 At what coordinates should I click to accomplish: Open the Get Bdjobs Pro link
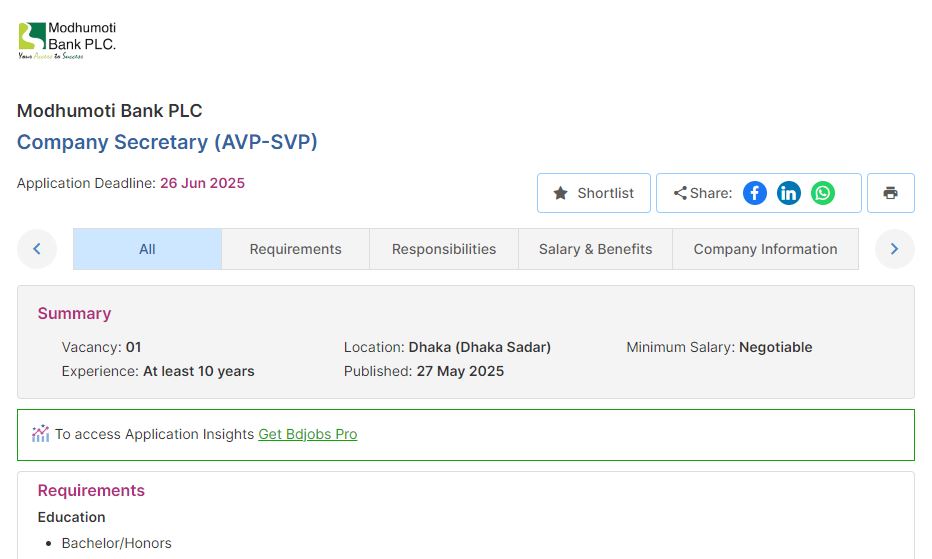coord(307,434)
